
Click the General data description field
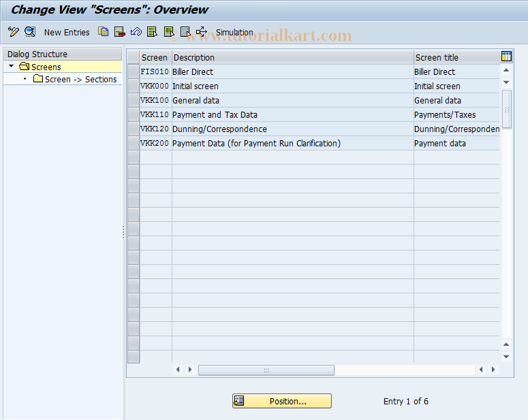pos(293,100)
